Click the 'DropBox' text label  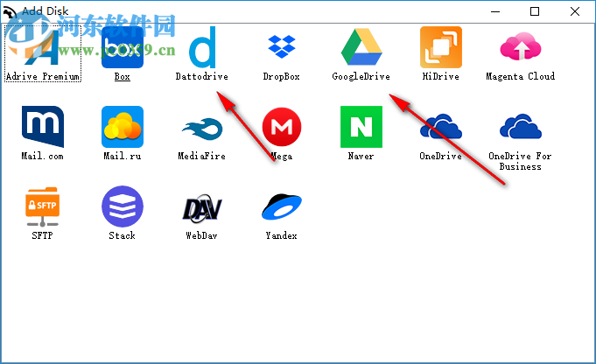282,76
